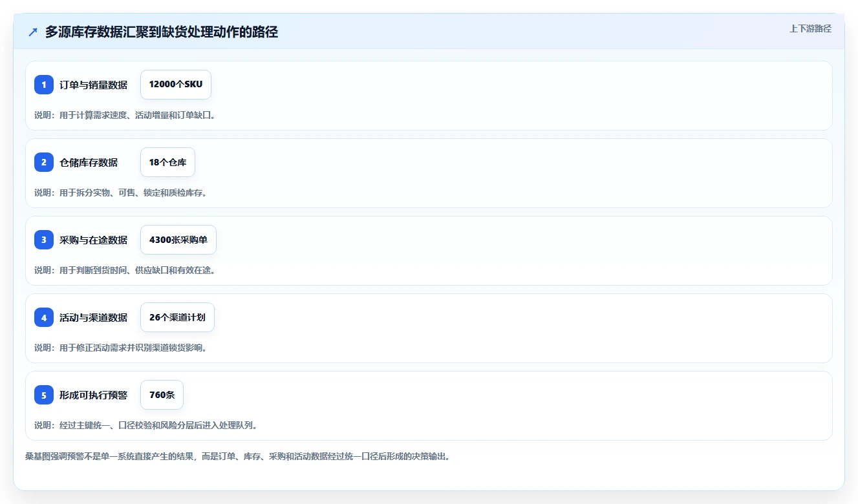Screen dimensions: 858x504
Task: Select the 760条 value chip
Action: tap(162, 395)
